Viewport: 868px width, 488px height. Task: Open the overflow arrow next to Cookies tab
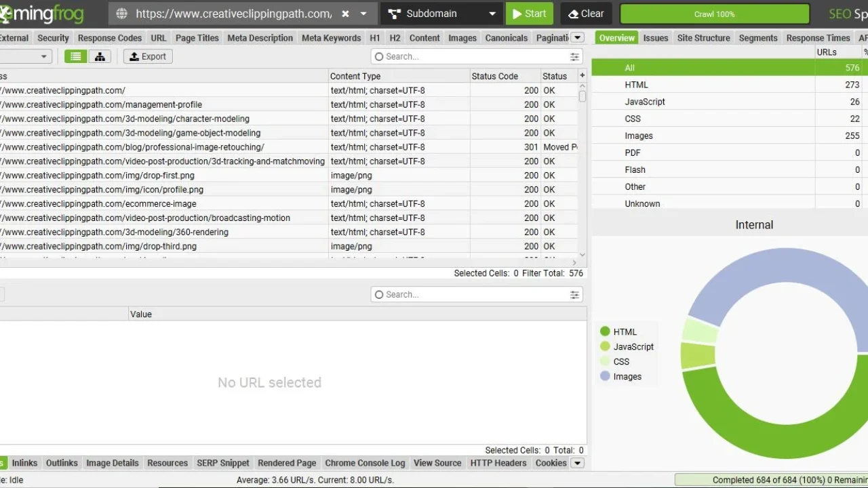click(577, 463)
